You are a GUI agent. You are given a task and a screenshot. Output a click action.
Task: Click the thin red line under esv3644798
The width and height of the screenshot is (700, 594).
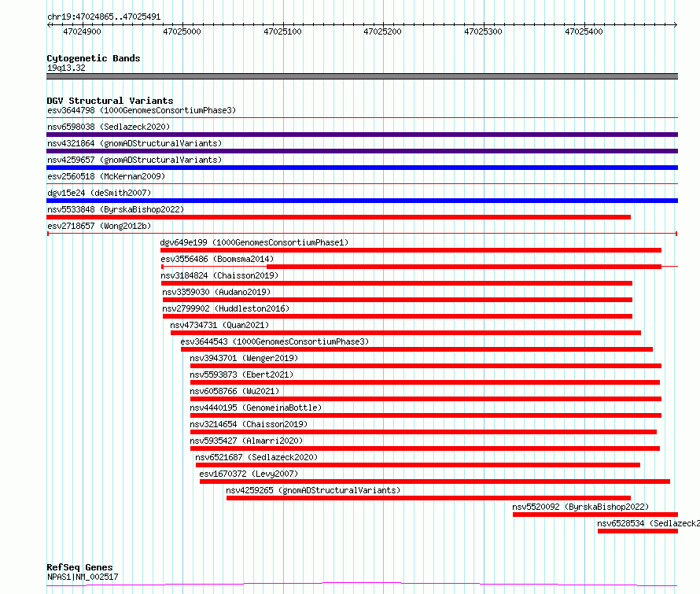click(362, 118)
